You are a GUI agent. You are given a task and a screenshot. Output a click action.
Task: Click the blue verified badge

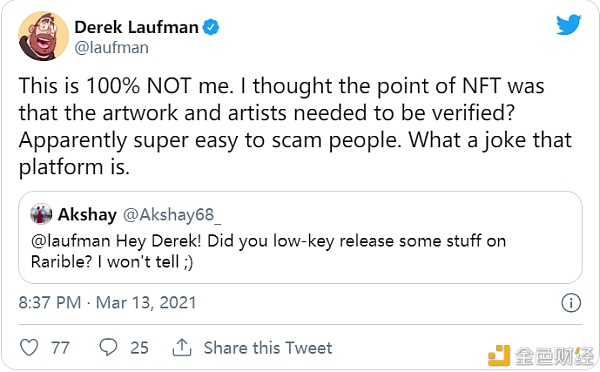(211, 28)
